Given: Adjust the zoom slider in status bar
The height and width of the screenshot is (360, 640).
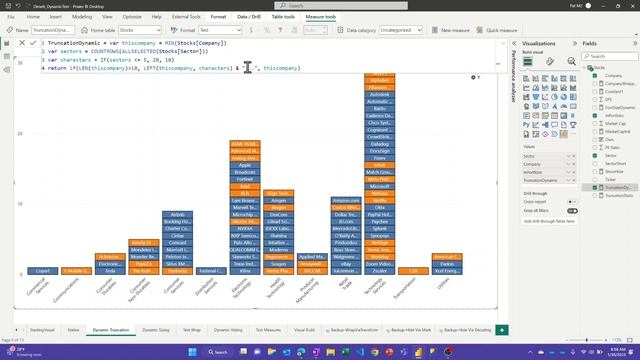Looking at the screenshot, I should 587,340.
